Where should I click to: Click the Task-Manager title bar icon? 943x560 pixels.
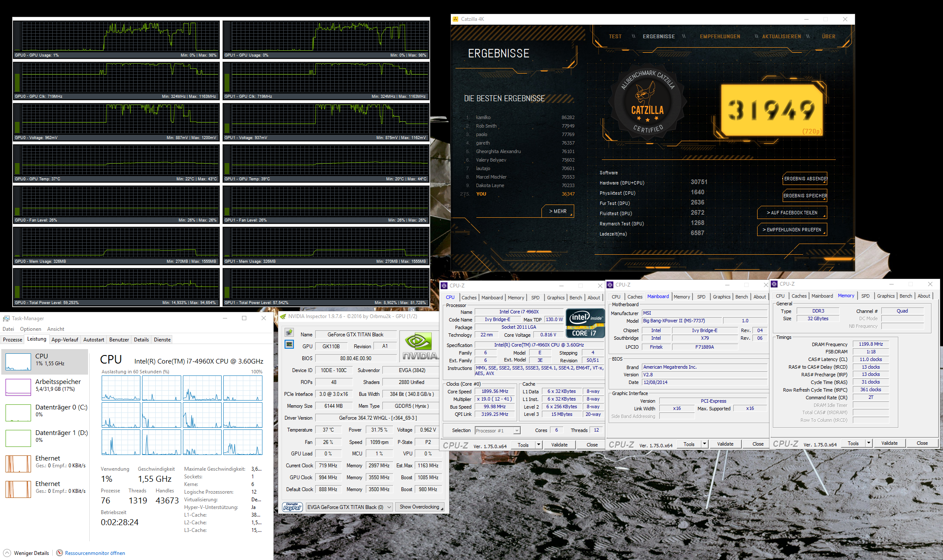pos(6,318)
